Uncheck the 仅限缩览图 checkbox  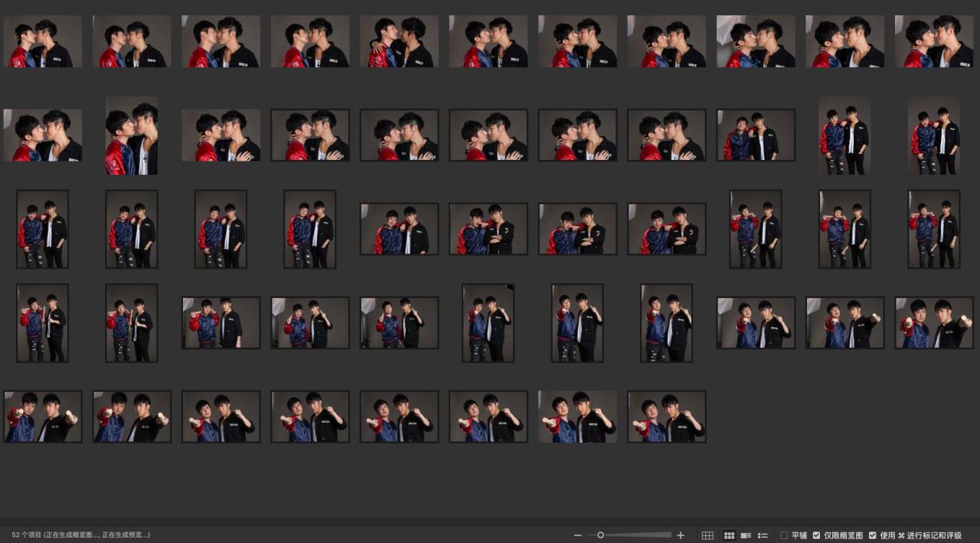coord(817,535)
